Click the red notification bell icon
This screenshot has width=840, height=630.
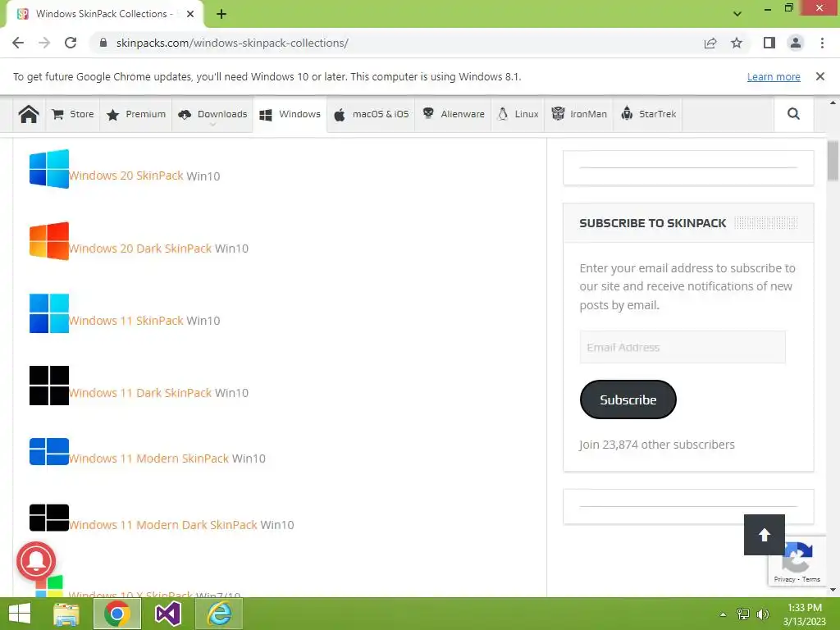36,561
